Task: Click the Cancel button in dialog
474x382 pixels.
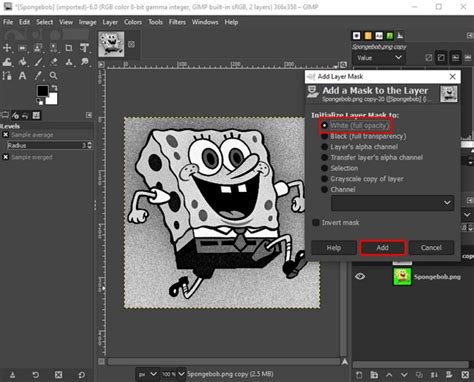Action: pyautogui.click(x=431, y=248)
